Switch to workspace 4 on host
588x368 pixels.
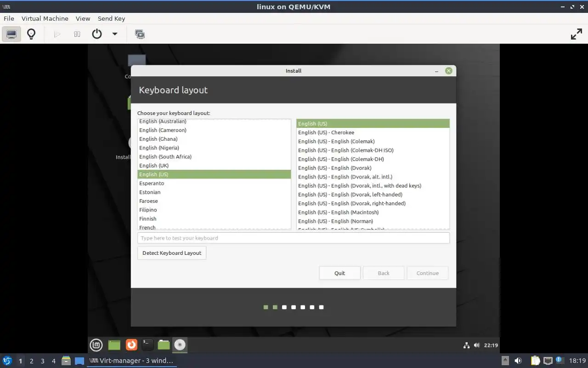[x=54, y=361]
